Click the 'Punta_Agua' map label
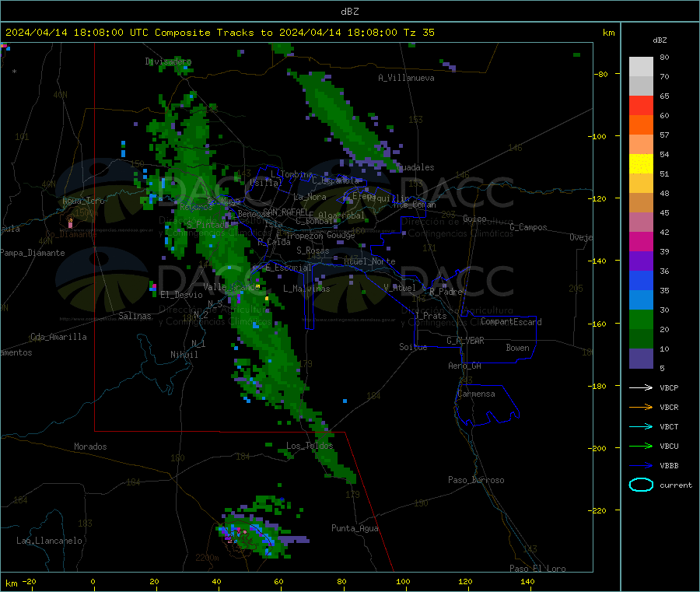Image resolution: width=700 pixels, height=592 pixels. (x=355, y=528)
